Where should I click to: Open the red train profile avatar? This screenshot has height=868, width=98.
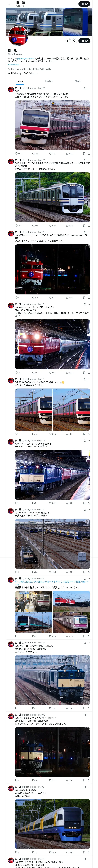[18, 36]
